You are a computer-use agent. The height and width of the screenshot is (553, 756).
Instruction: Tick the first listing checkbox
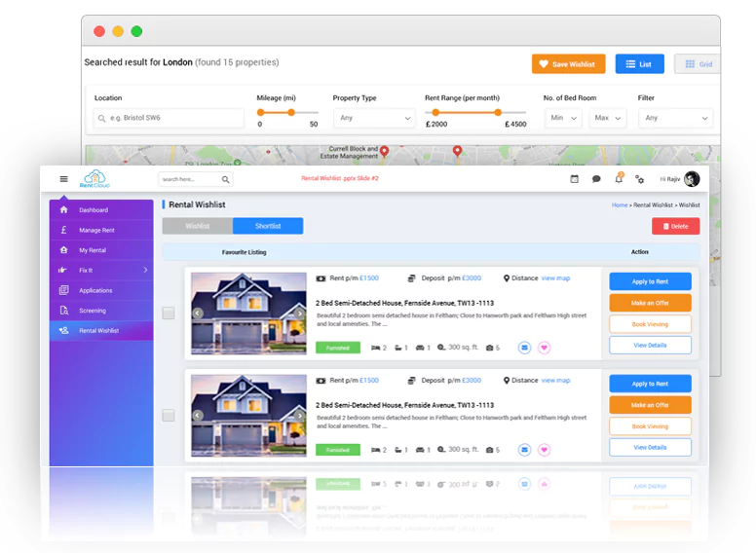(x=169, y=313)
